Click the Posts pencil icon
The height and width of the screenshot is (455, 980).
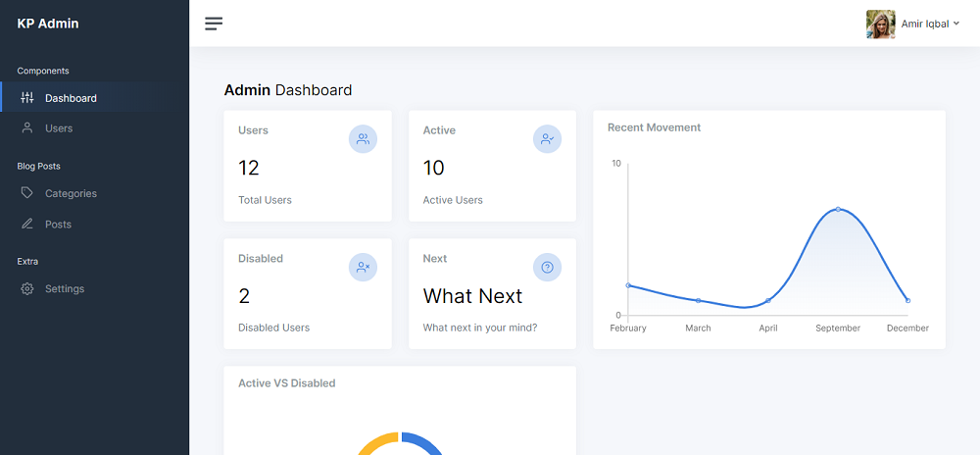[x=26, y=224]
